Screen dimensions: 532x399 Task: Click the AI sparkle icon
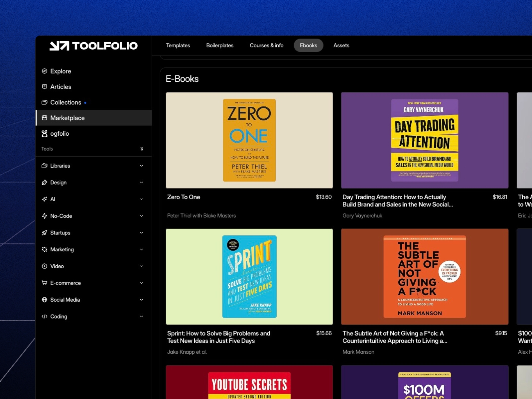point(45,199)
